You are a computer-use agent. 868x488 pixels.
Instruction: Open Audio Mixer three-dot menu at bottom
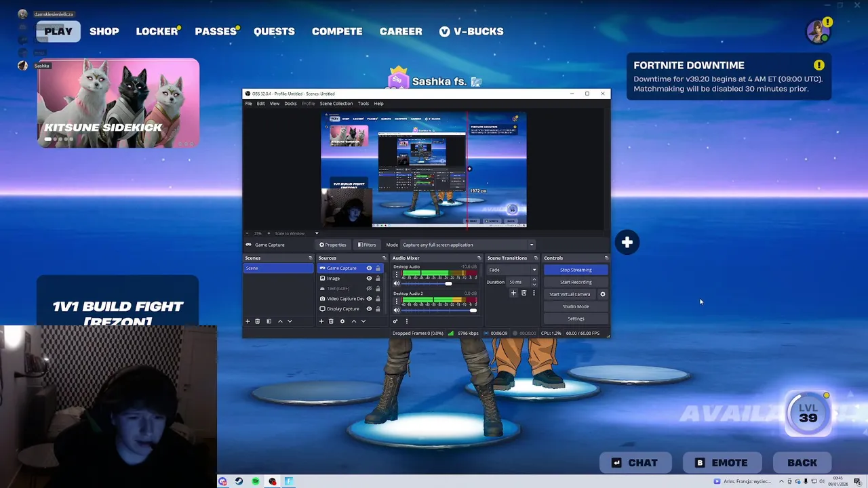(x=407, y=321)
